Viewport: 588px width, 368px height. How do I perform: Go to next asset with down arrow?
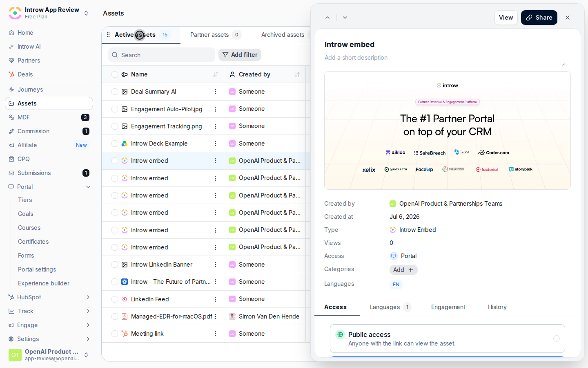click(345, 18)
